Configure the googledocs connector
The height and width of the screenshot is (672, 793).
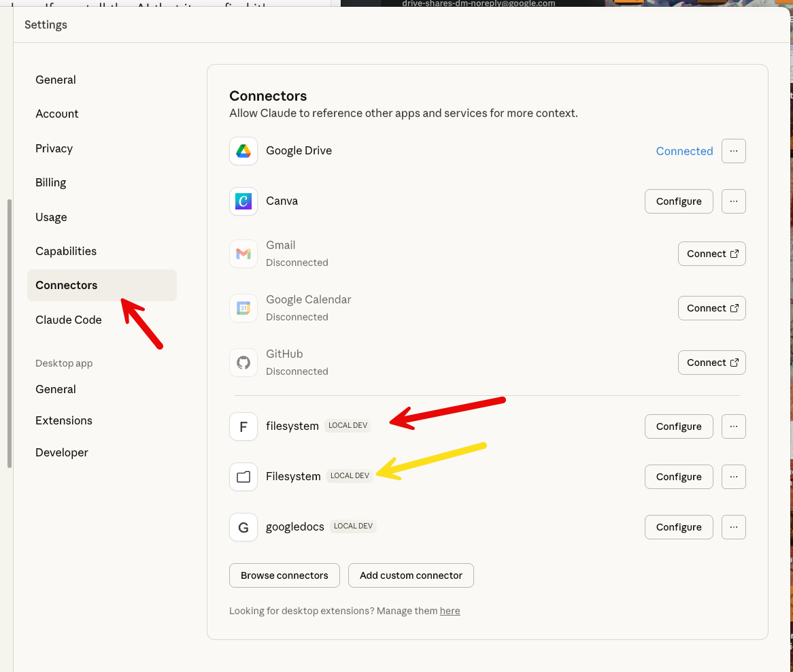coord(678,527)
